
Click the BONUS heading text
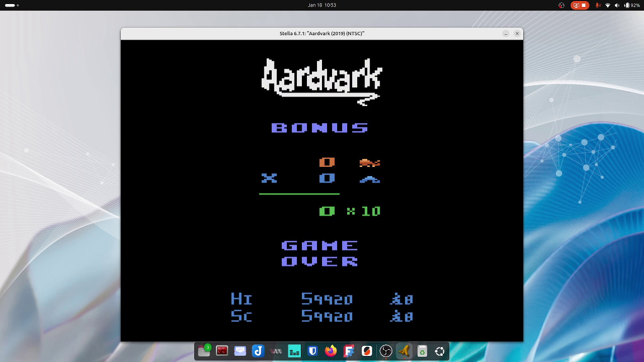(319, 128)
